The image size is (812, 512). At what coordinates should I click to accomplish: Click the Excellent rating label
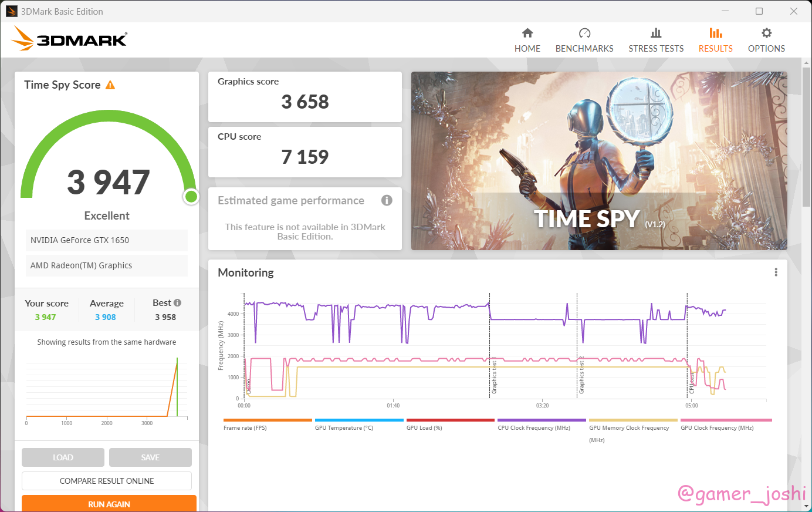107,215
